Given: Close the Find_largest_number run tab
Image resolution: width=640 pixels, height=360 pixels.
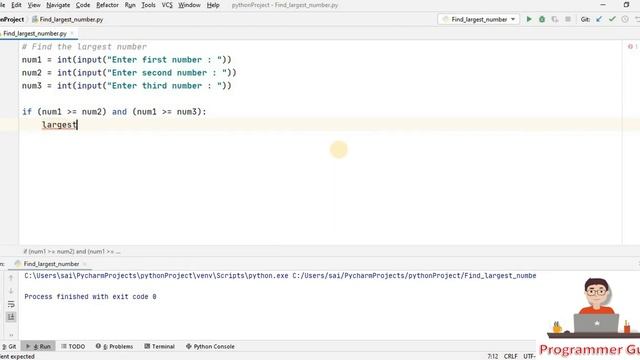Looking at the screenshot, I should coord(85,264).
